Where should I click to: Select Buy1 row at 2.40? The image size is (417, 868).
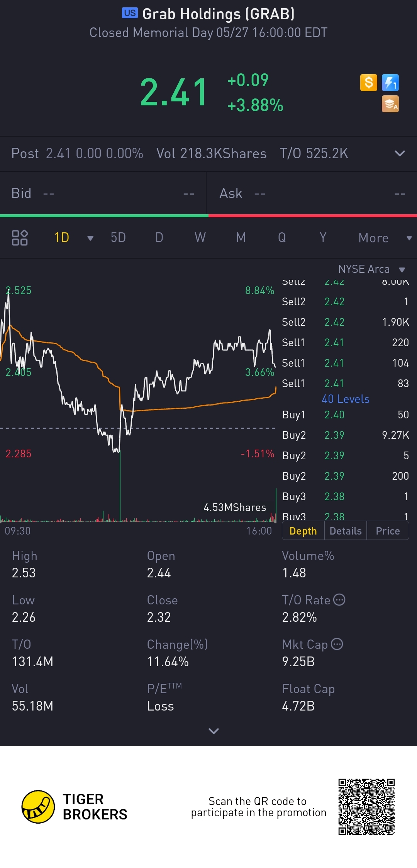click(x=346, y=415)
